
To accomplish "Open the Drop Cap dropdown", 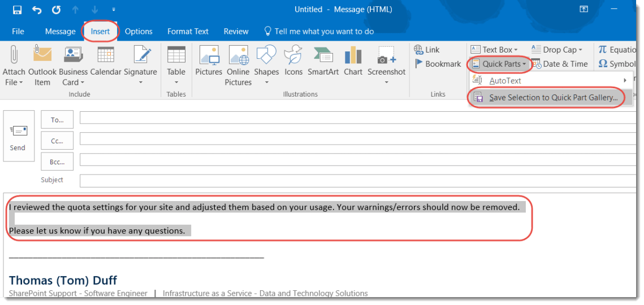I will tap(557, 50).
